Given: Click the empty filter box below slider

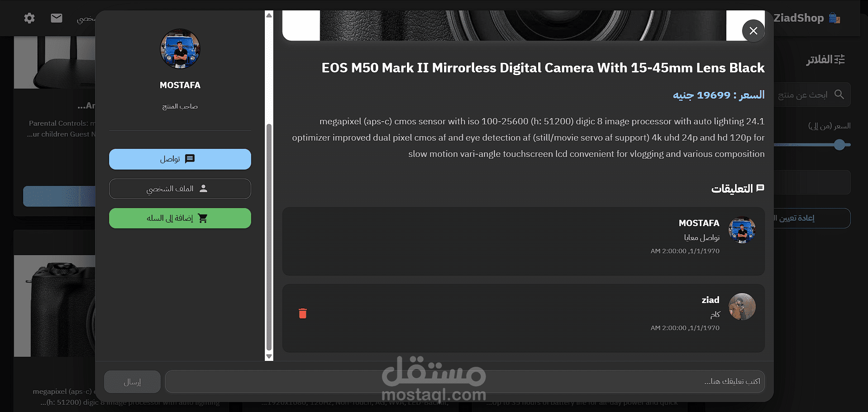Looking at the screenshot, I should (812, 182).
